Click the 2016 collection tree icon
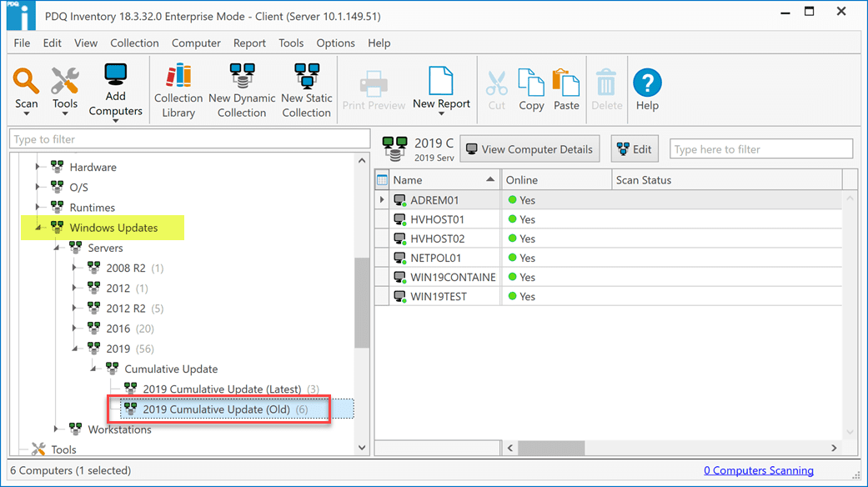Viewport: 868px width, 487px height. [94, 329]
